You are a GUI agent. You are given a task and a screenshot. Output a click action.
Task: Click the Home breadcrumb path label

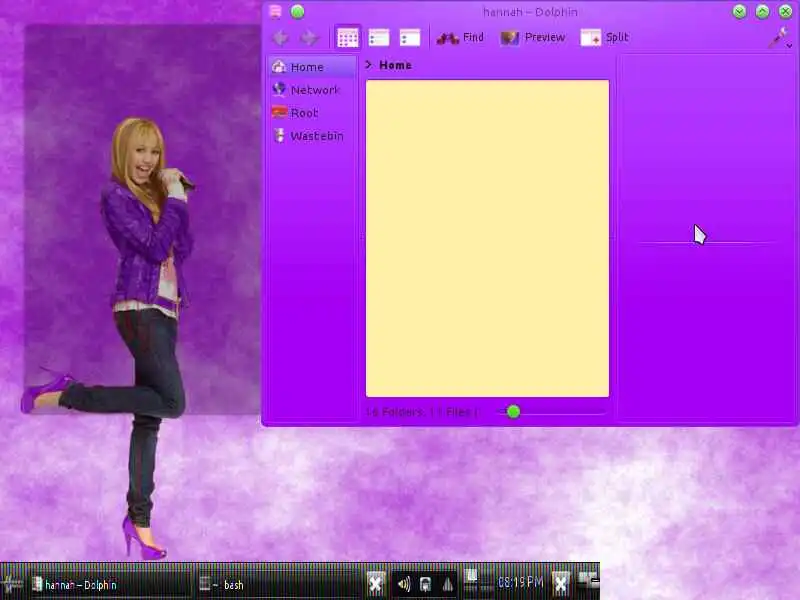click(x=395, y=65)
